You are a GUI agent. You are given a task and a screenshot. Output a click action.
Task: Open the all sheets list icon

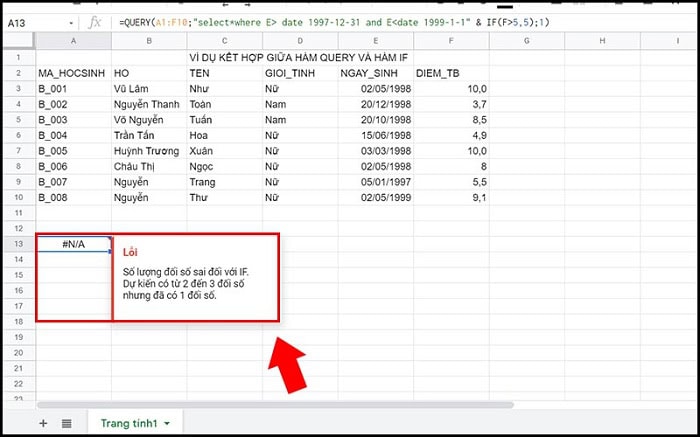pos(66,423)
